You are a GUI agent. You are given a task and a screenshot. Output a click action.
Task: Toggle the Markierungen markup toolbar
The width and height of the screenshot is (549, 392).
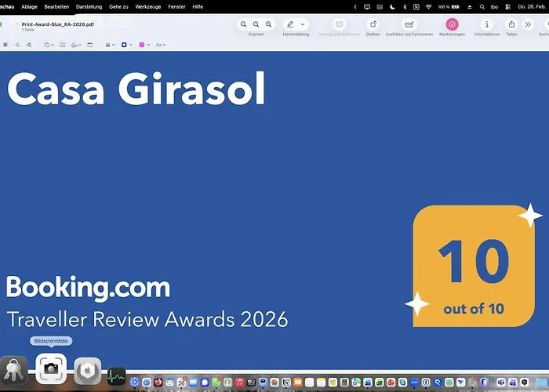coord(452,24)
